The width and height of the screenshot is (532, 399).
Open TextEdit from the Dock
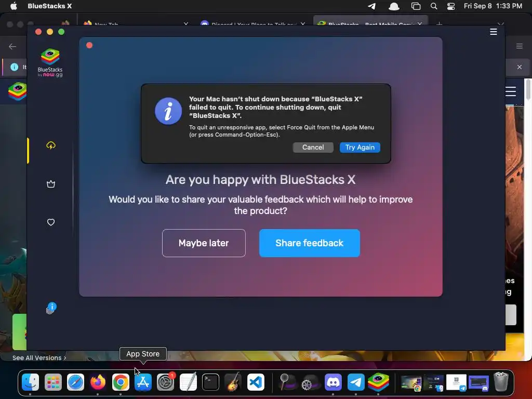pos(188,382)
